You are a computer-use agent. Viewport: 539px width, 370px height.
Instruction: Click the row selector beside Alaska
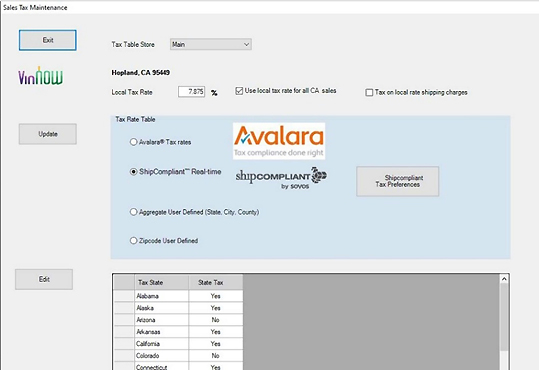[124, 308]
